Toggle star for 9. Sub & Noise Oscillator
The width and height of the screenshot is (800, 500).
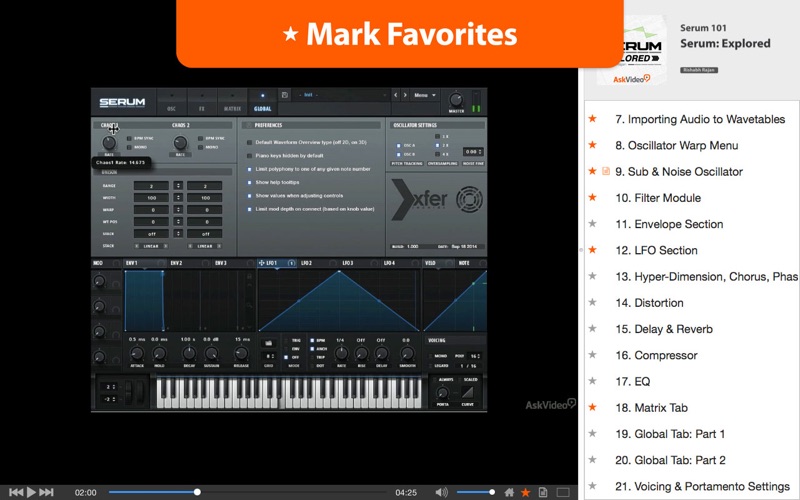coord(592,171)
